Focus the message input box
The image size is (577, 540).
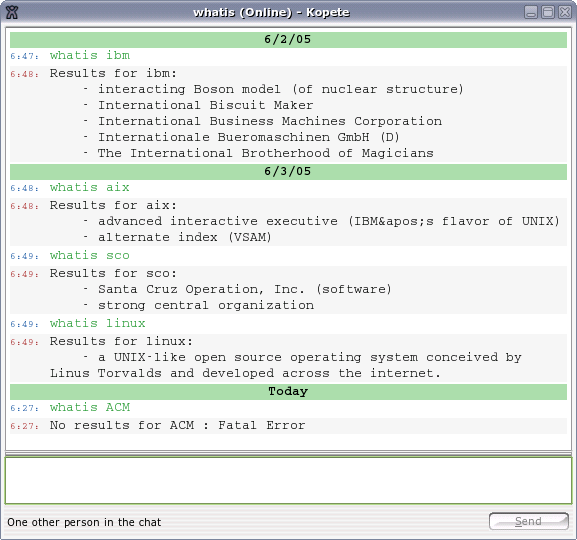(x=288, y=480)
